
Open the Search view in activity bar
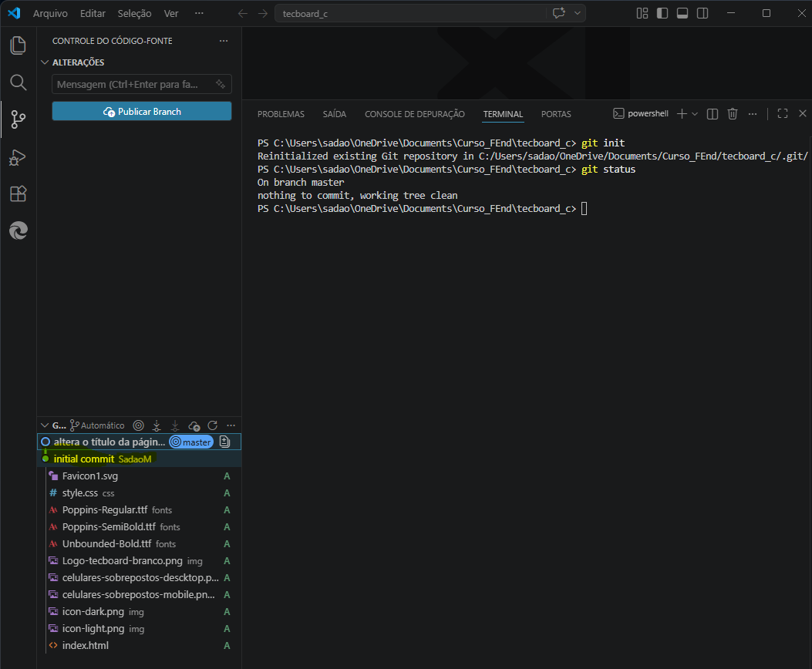tap(18, 82)
